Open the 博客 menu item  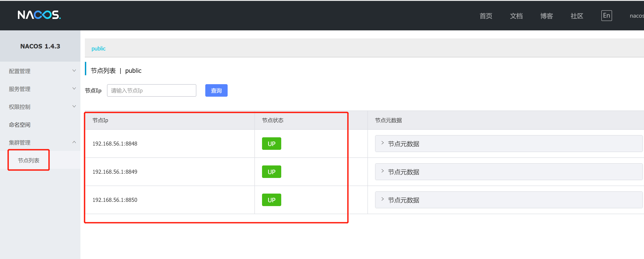[547, 16]
